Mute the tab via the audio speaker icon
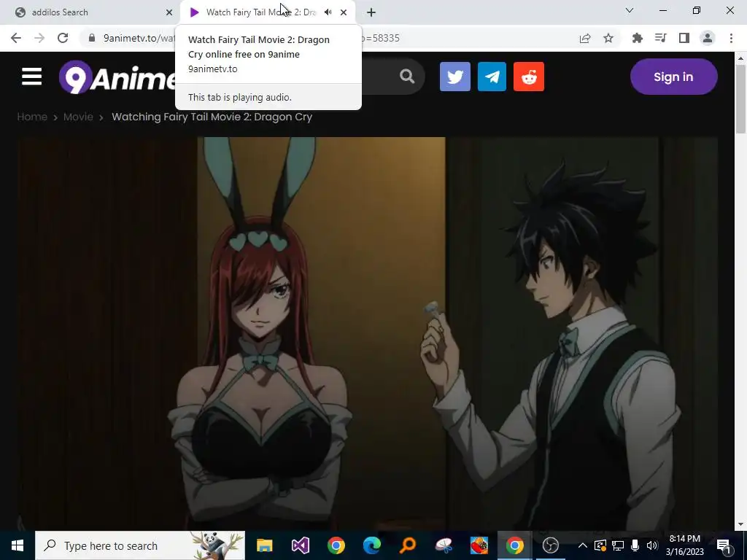The image size is (747, 560). coord(328,12)
